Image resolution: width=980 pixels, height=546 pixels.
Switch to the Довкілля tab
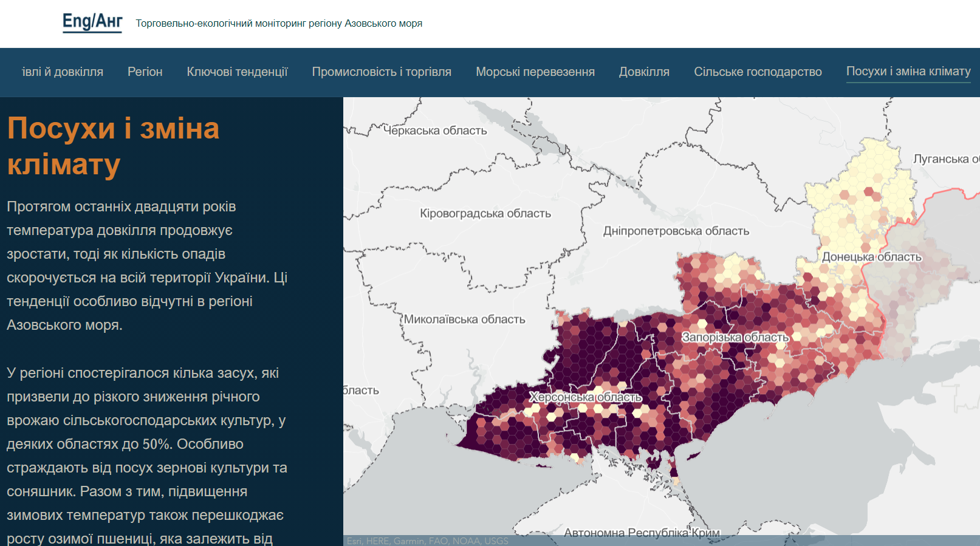(x=644, y=72)
